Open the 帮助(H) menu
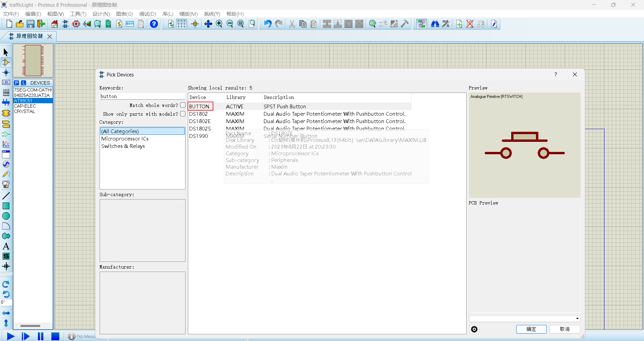 point(235,14)
